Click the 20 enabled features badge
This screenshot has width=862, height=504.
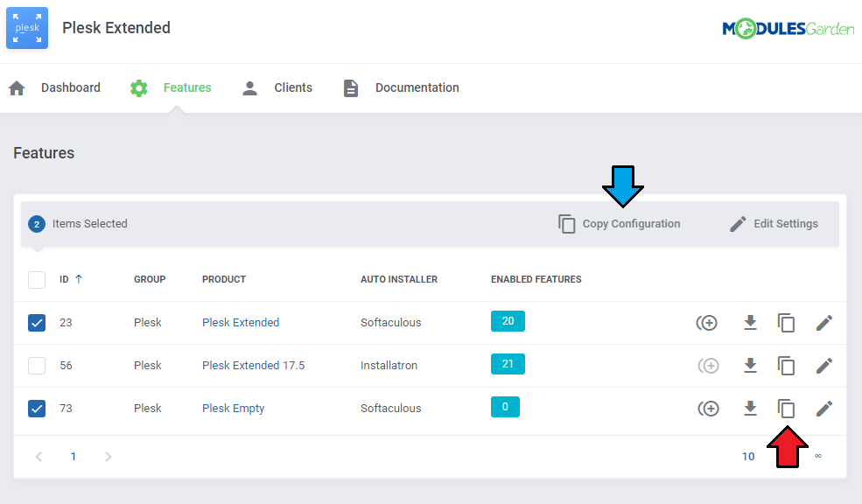click(508, 321)
